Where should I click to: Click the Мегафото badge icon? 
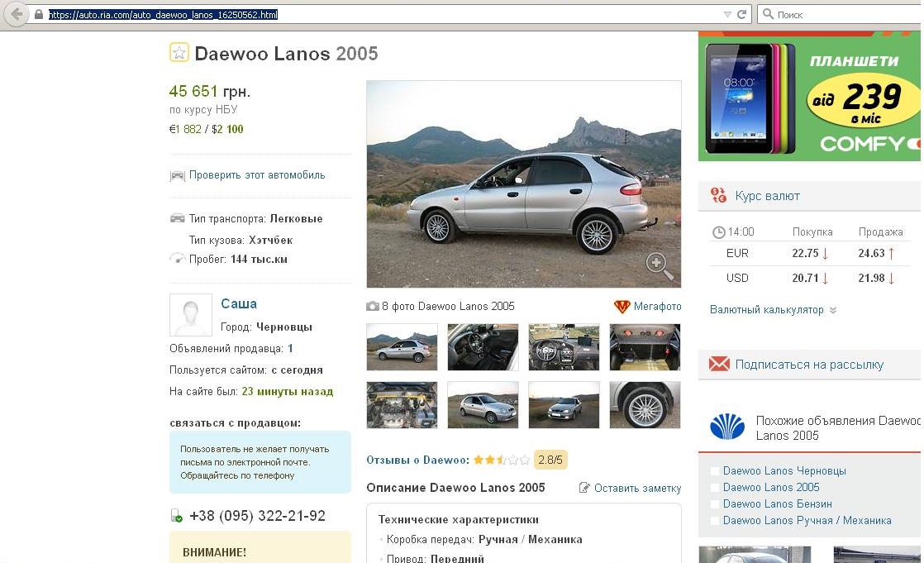pyautogui.click(x=622, y=307)
